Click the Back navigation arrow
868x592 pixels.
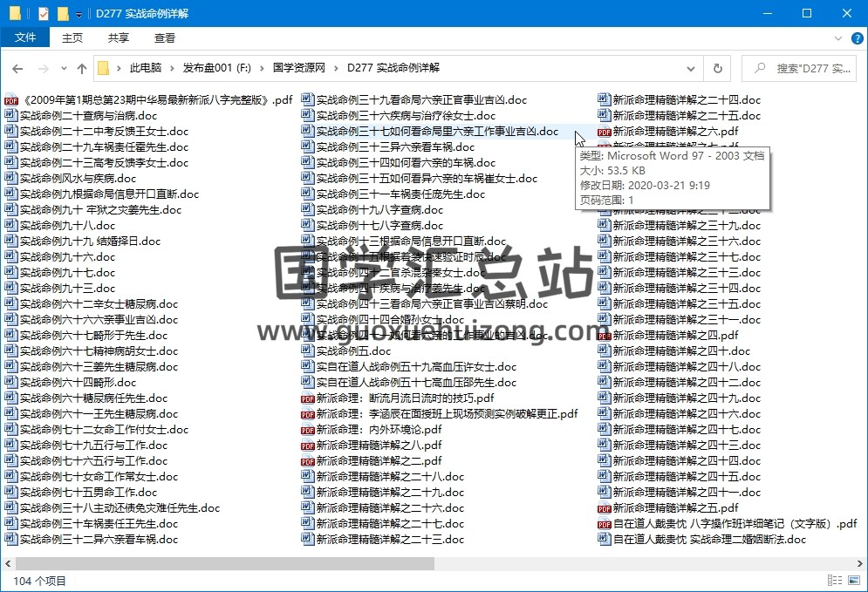coord(17,69)
